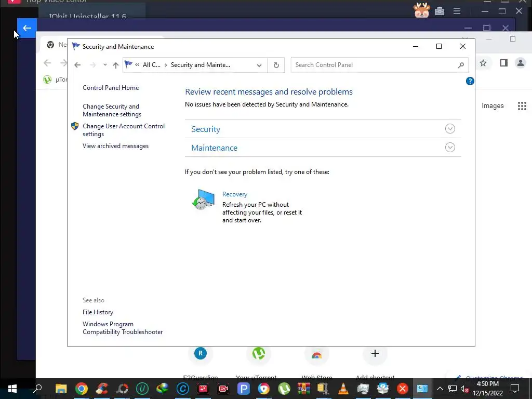Expand the Security section chevron

(x=450, y=129)
